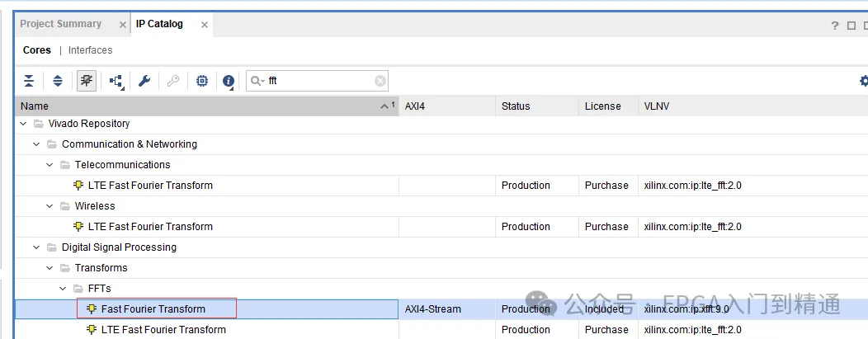The height and width of the screenshot is (339, 868).
Task: Open search options magnifier dropdown
Action: (257, 82)
